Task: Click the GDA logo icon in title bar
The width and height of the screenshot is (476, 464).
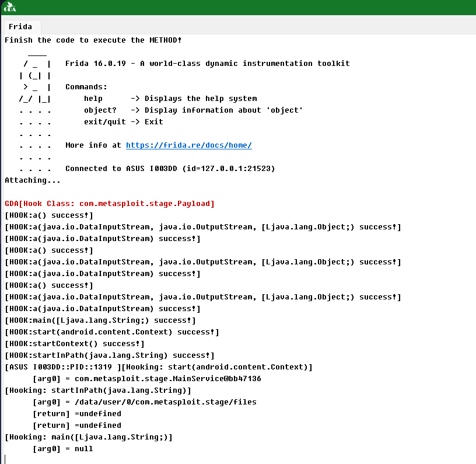Action: click(x=10, y=7)
